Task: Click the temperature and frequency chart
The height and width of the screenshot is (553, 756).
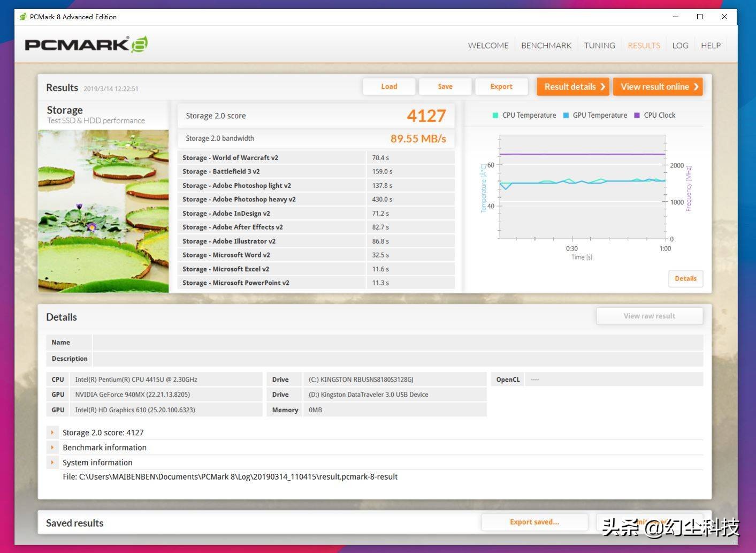Action: pyautogui.click(x=582, y=187)
